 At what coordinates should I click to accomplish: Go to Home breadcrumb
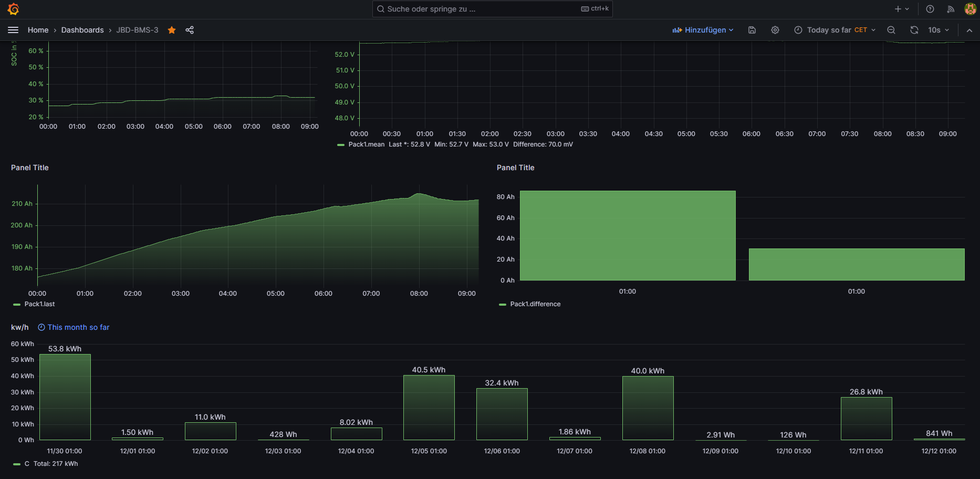pos(38,30)
